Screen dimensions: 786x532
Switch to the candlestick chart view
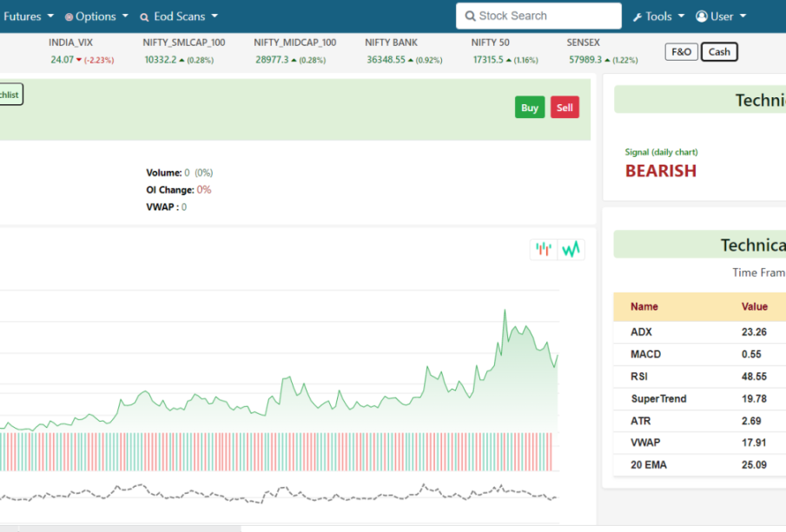click(544, 249)
